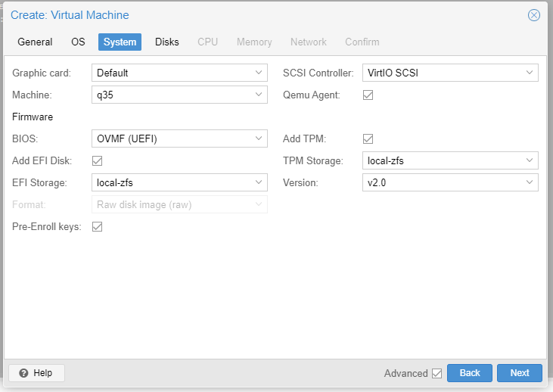The height and width of the screenshot is (392, 553).
Task: Toggle the Advanced options checkbox
Action: (x=436, y=373)
